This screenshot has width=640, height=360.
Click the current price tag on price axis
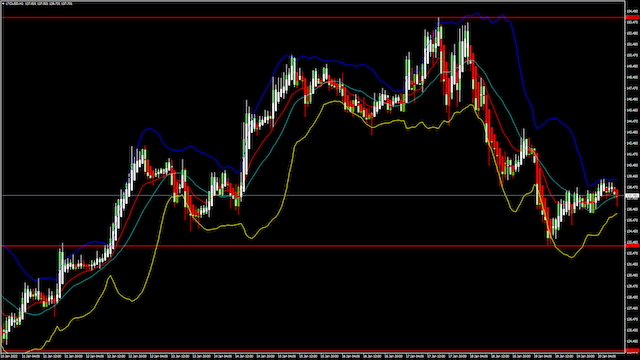point(632,196)
